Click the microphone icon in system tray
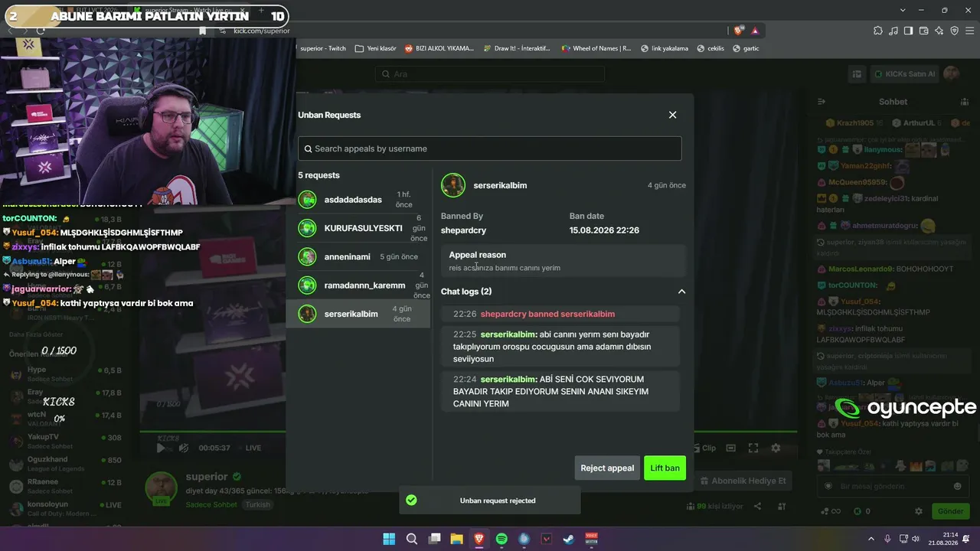 click(x=887, y=539)
